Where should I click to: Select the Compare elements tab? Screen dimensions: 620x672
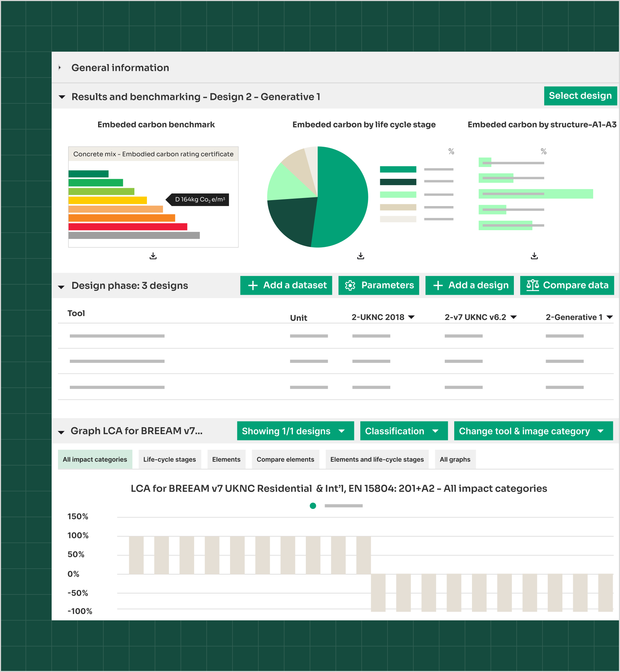285,459
